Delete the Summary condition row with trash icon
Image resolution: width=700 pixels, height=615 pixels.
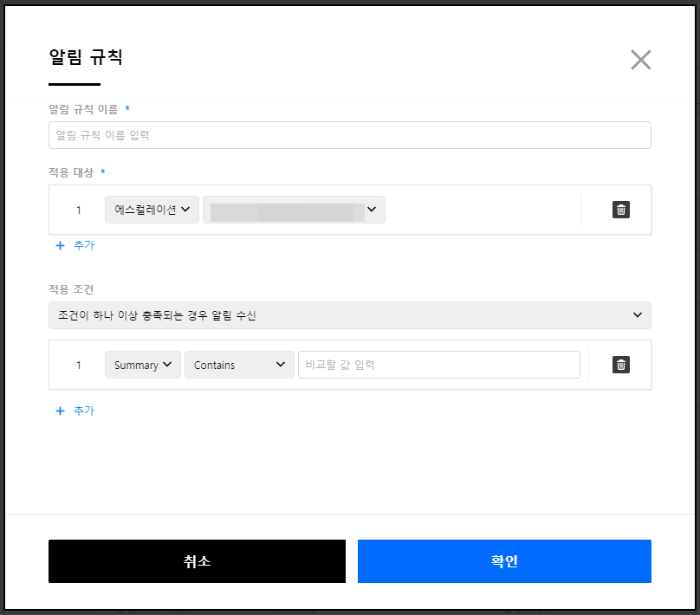621,365
